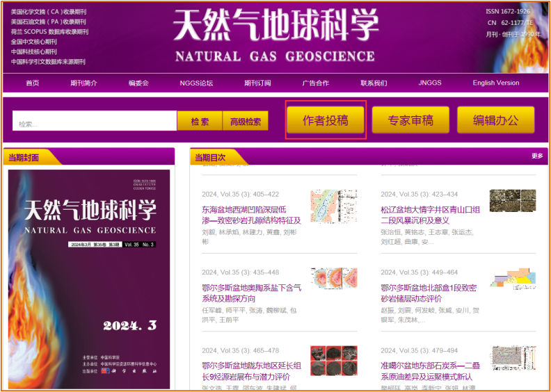Open the 2024.3 journal cover image
Image resolution: width=551 pixels, height=392 pixels.
click(x=89, y=279)
